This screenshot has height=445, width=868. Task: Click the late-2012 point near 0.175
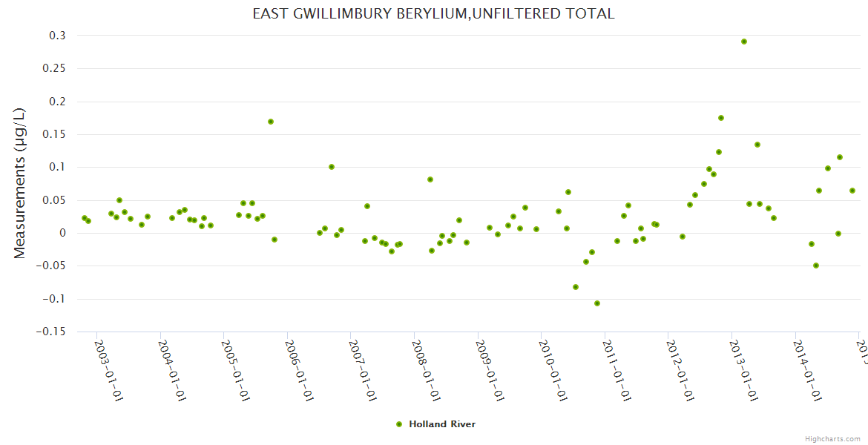[x=721, y=118]
